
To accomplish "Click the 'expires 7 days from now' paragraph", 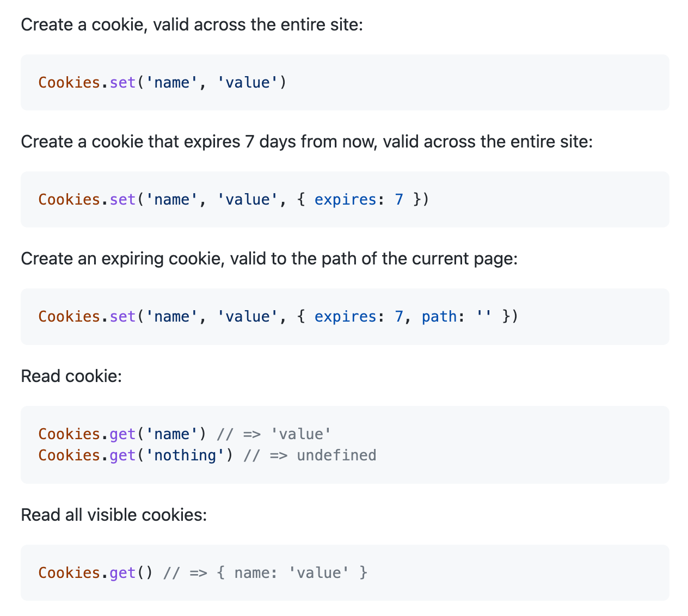I will 306,141.
